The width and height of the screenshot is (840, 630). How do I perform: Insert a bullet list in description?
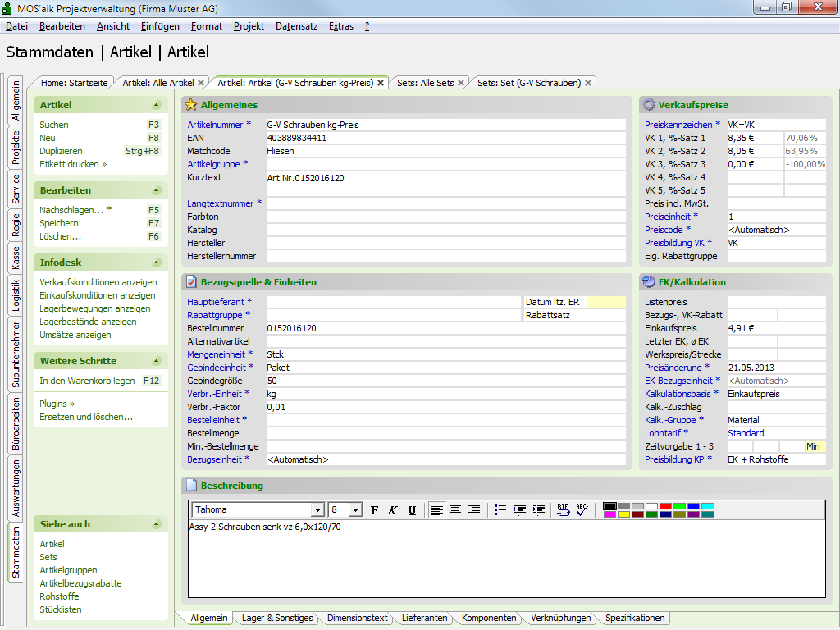pyautogui.click(x=500, y=510)
